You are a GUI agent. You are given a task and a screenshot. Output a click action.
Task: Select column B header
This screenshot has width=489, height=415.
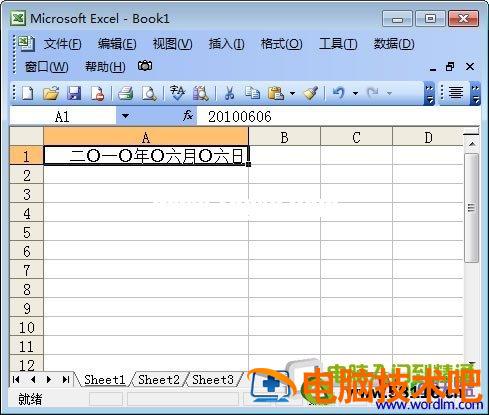tap(284, 137)
